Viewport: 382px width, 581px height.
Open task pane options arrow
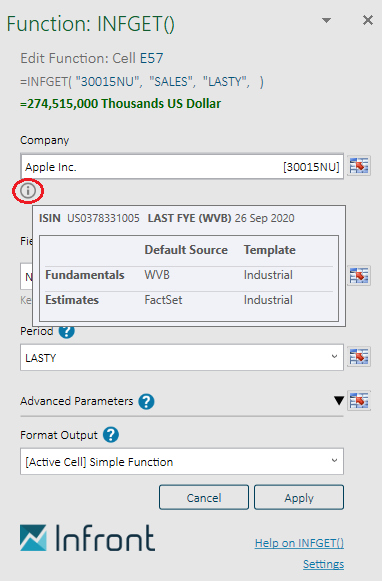coord(326,20)
